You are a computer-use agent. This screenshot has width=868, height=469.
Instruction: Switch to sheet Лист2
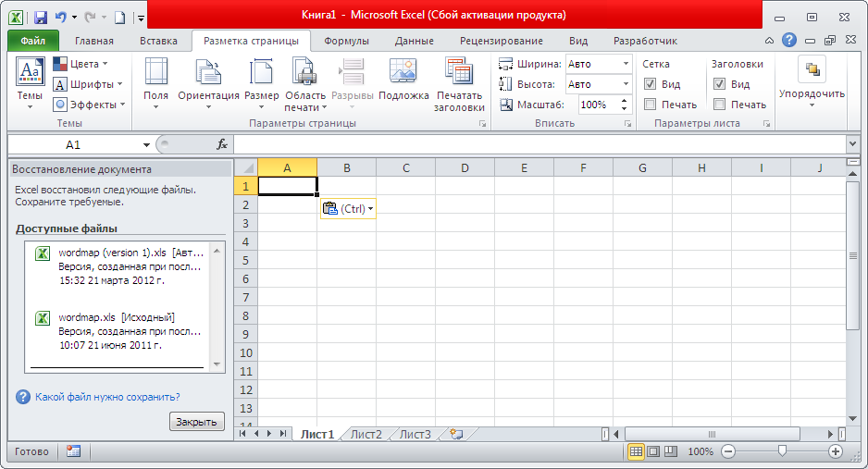pos(366,434)
